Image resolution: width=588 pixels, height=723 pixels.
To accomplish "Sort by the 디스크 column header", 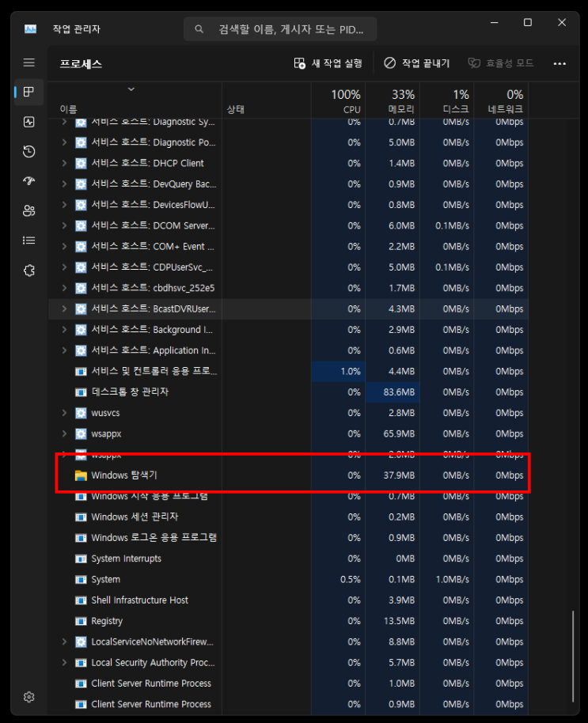I will click(447, 100).
